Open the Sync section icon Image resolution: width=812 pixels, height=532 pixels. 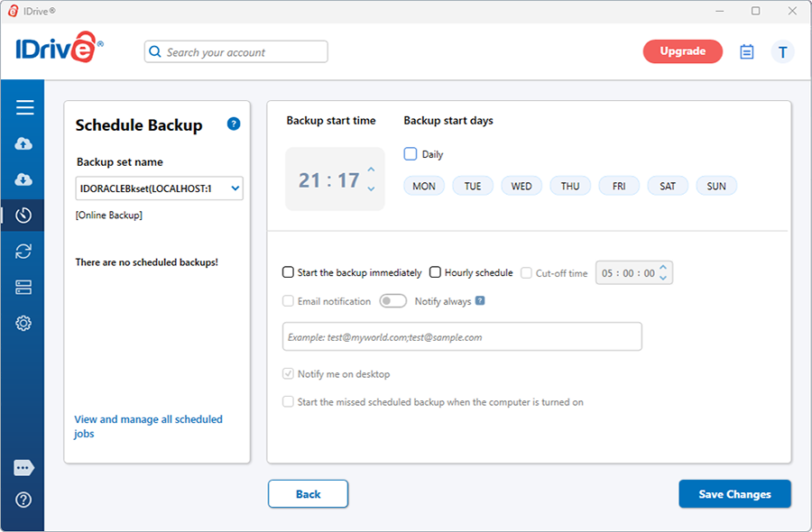click(24, 252)
